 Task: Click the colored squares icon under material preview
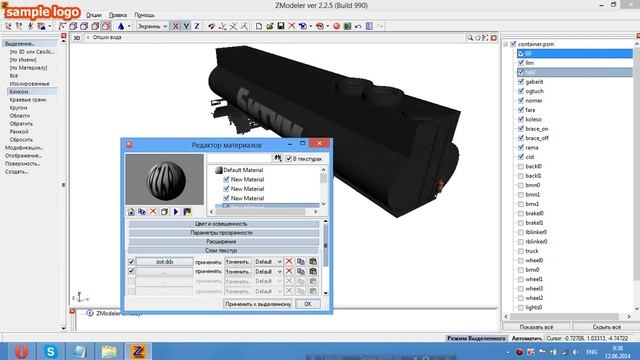187,212
